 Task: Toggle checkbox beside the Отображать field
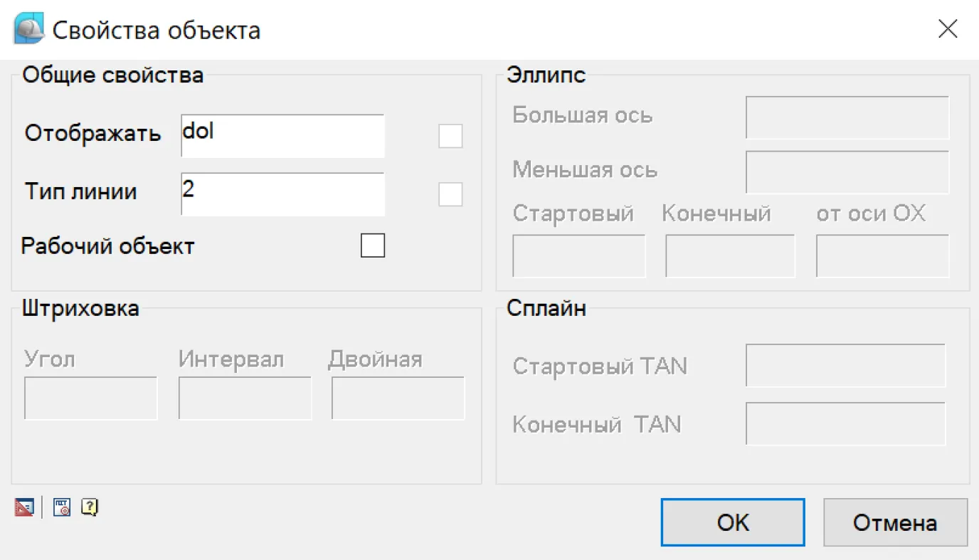(450, 136)
